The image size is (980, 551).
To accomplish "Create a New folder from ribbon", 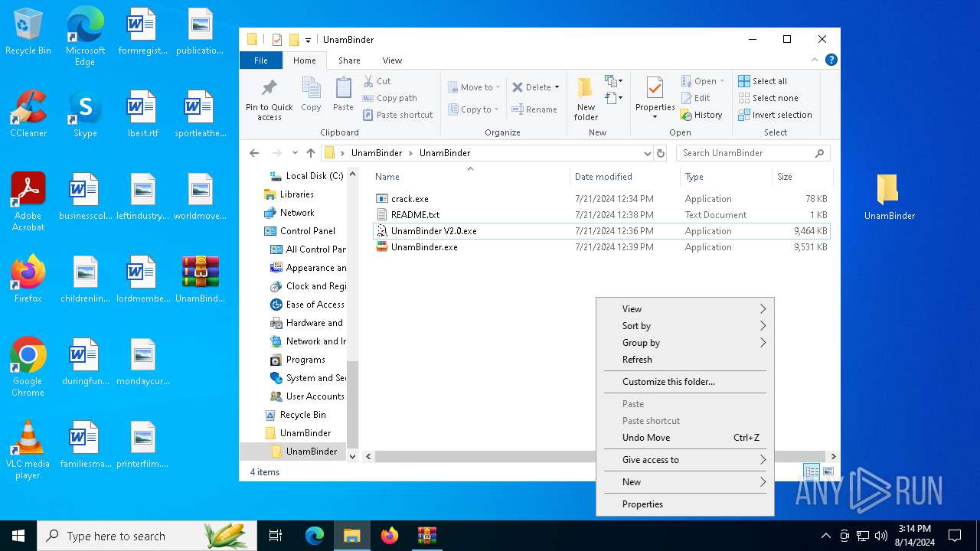I will (x=586, y=98).
